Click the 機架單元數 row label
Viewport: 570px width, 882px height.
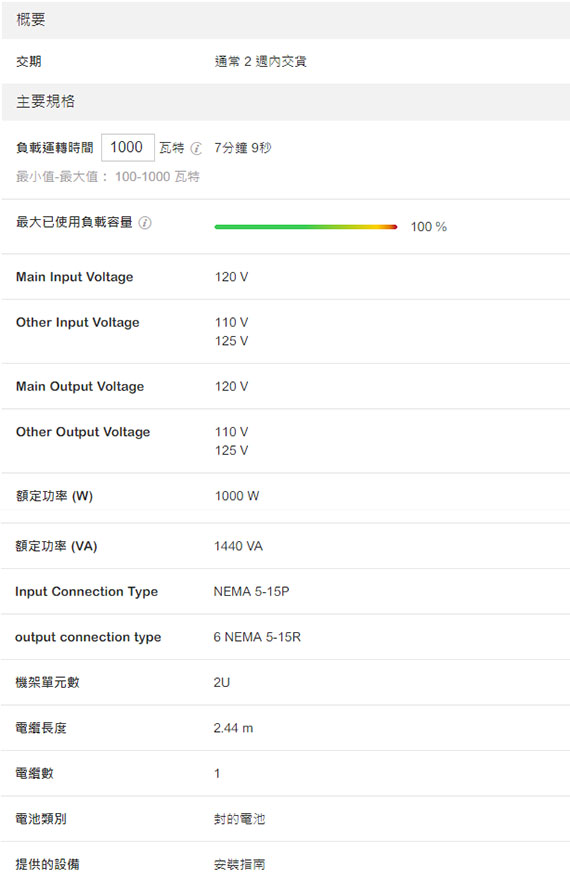point(47,682)
